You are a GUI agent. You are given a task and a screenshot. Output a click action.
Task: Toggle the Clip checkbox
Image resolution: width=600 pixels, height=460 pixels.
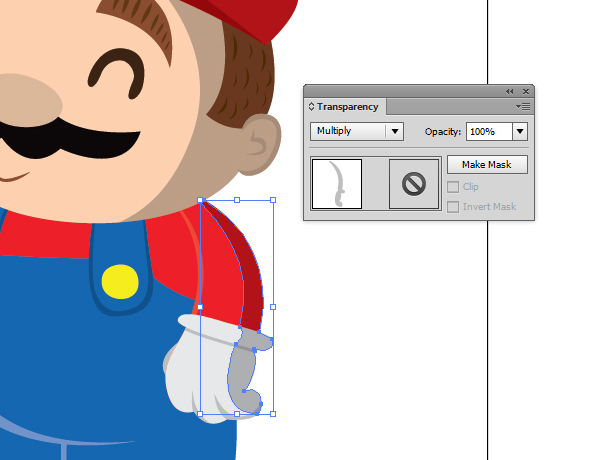[453, 187]
